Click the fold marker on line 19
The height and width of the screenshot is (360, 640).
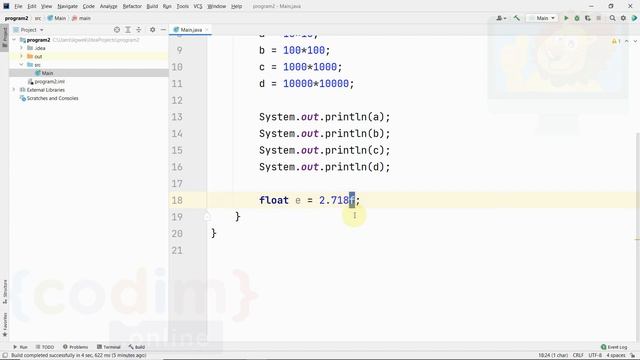pyautogui.click(x=207, y=217)
